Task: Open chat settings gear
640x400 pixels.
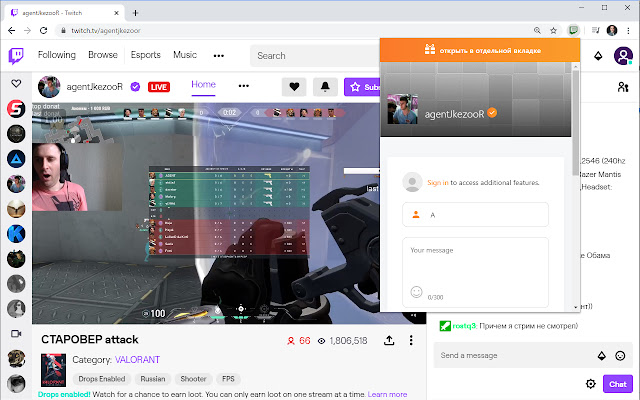Action: coord(591,384)
